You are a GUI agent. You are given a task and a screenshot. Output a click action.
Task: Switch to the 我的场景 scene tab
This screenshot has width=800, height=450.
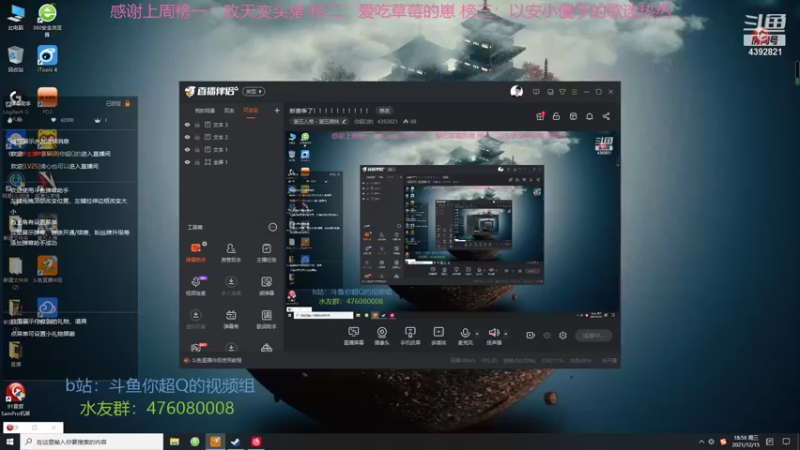click(205, 111)
